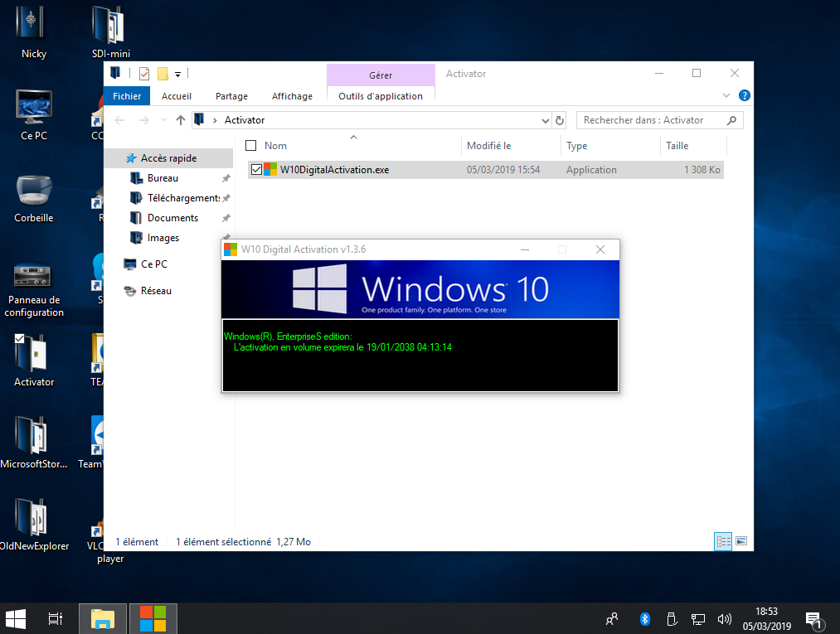This screenshot has width=840, height=634.
Task: Uncheck the W10DigitalActivation.exe item checkbox
Action: pyautogui.click(x=256, y=169)
